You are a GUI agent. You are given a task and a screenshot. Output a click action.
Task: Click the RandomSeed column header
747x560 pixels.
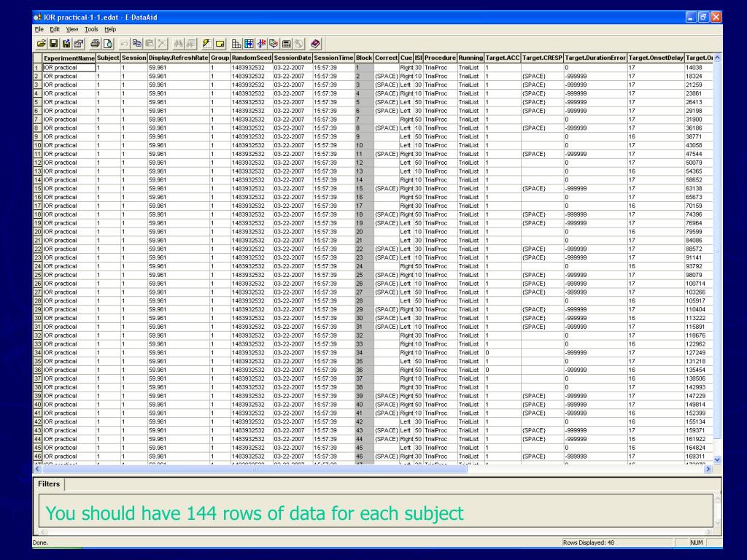click(252, 58)
